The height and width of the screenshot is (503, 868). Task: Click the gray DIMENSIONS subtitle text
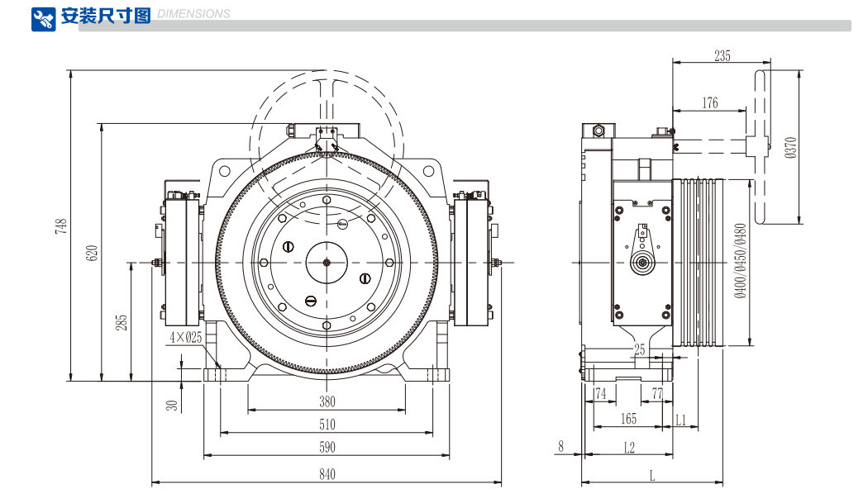tap(193, 14)
